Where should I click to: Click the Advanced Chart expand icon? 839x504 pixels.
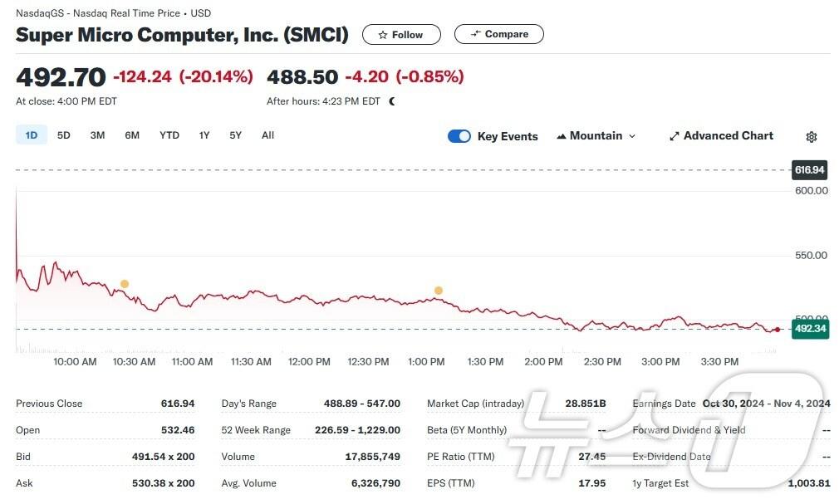(x=675, y=136)
